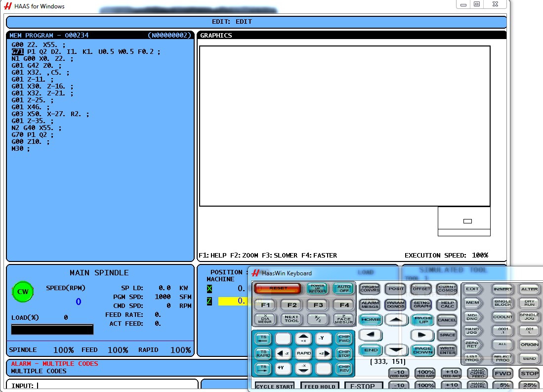543x392 pixels.
Task: Click the WRITE ENTER key
Action: [x=448, y=350]
